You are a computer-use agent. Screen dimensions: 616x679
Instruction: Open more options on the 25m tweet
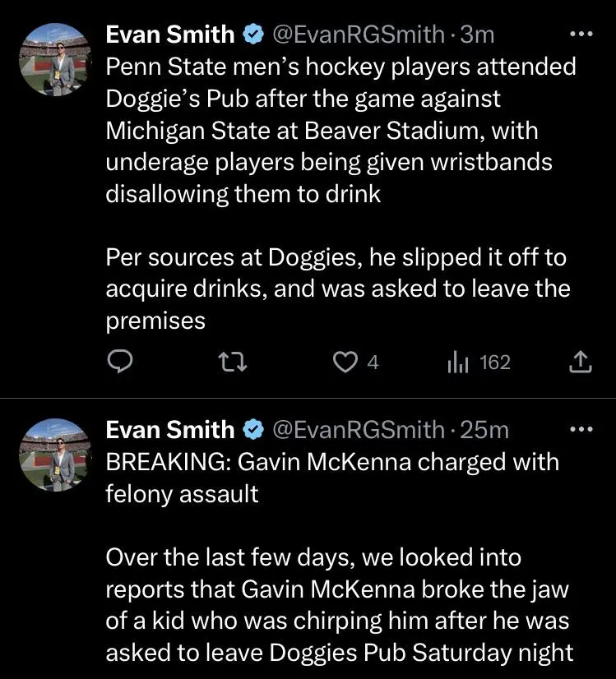[x=581, y=429]
